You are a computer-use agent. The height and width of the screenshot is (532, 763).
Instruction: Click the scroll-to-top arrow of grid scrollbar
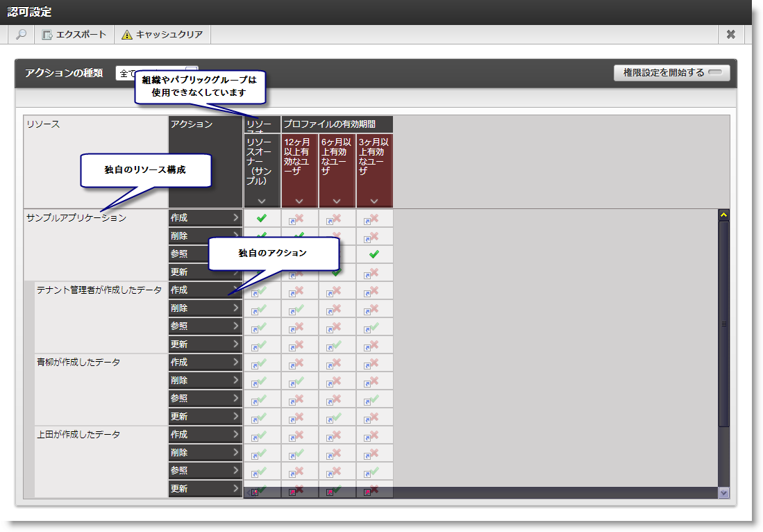click(x=723, y=215)
